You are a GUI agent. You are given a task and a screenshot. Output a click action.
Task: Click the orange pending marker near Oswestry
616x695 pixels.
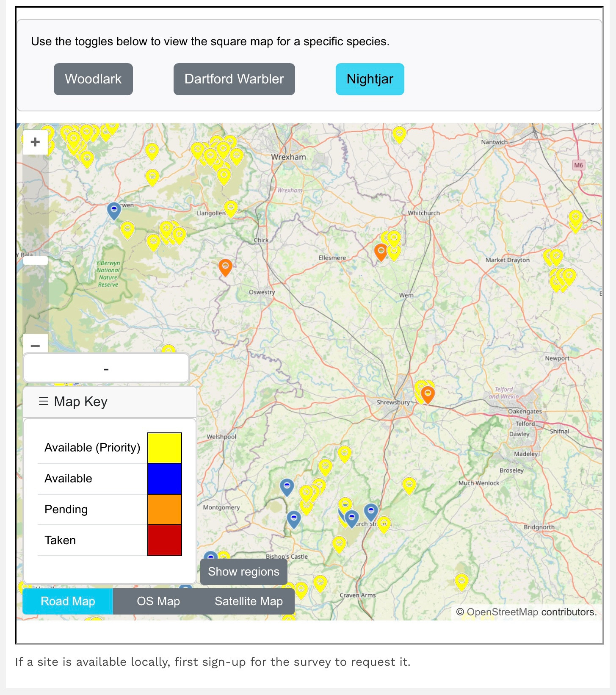pos(225,267)
